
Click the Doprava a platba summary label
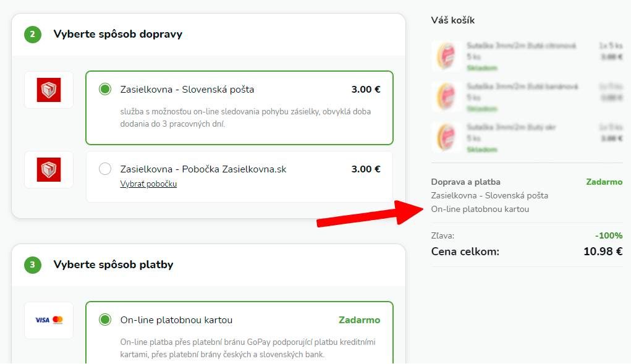(465, 182)
